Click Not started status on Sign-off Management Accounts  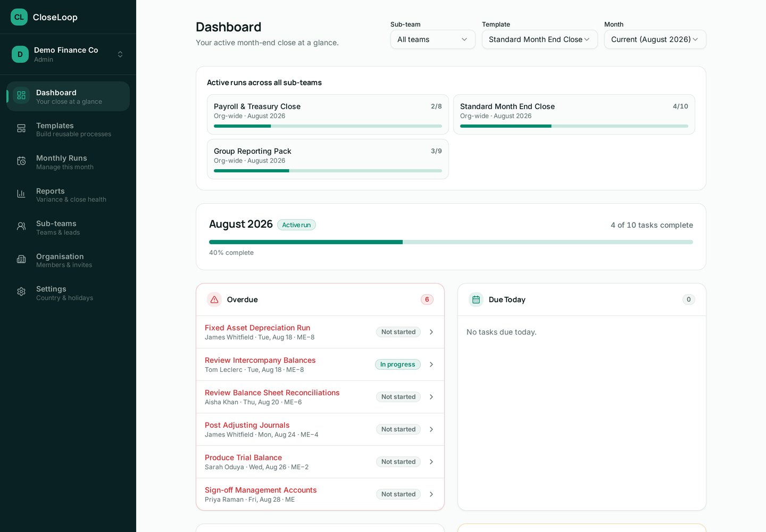[398, 494]
